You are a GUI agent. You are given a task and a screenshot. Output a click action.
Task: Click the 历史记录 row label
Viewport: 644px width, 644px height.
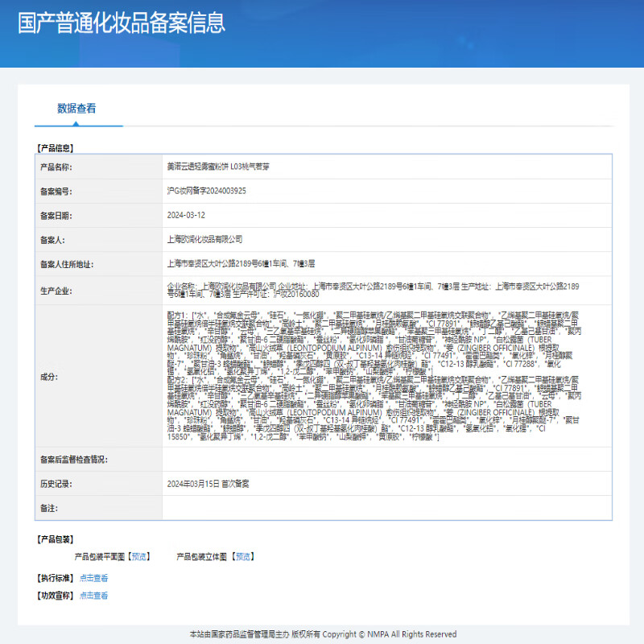56,484
